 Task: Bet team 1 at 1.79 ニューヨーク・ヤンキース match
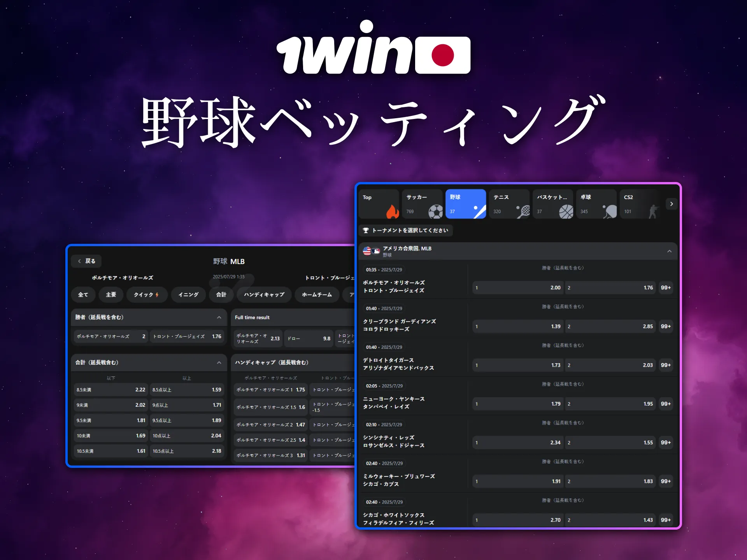pos(518,404)
